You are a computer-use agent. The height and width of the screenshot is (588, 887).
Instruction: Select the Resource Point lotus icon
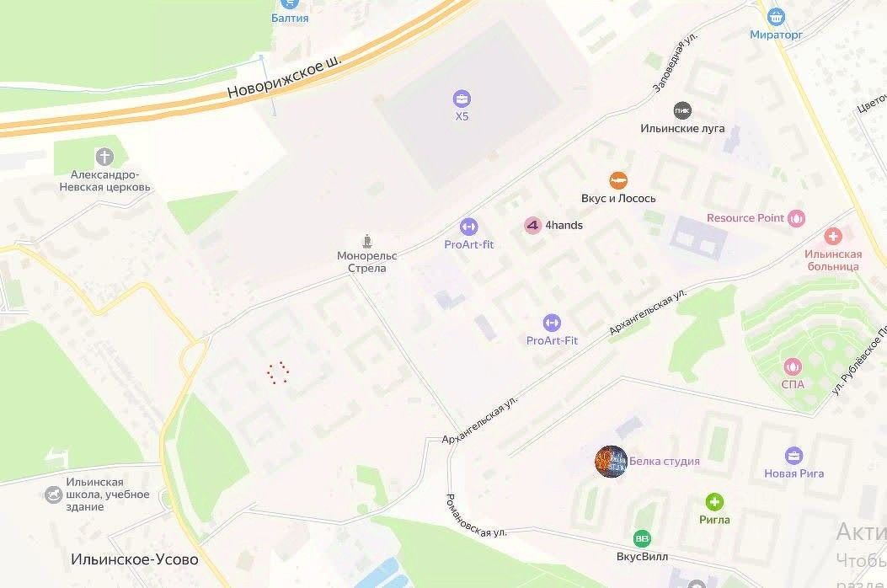[x=797, y=218]
